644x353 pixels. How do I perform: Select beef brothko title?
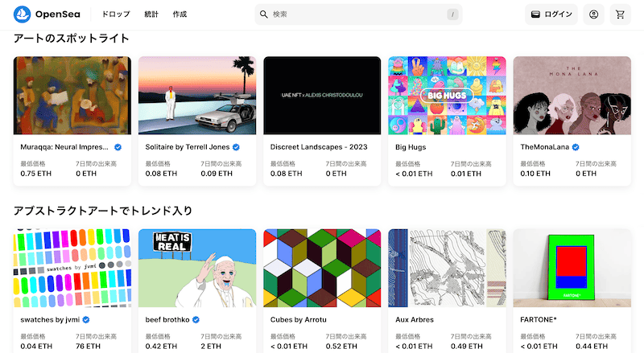tap(167, 320)
